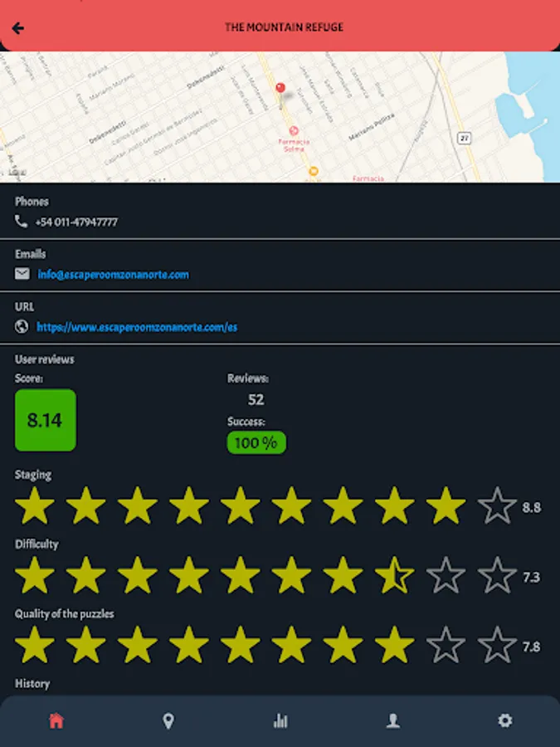Open the map location tab icon
Image resolution: width=560 pixels, height=747 pixels.
168,720
